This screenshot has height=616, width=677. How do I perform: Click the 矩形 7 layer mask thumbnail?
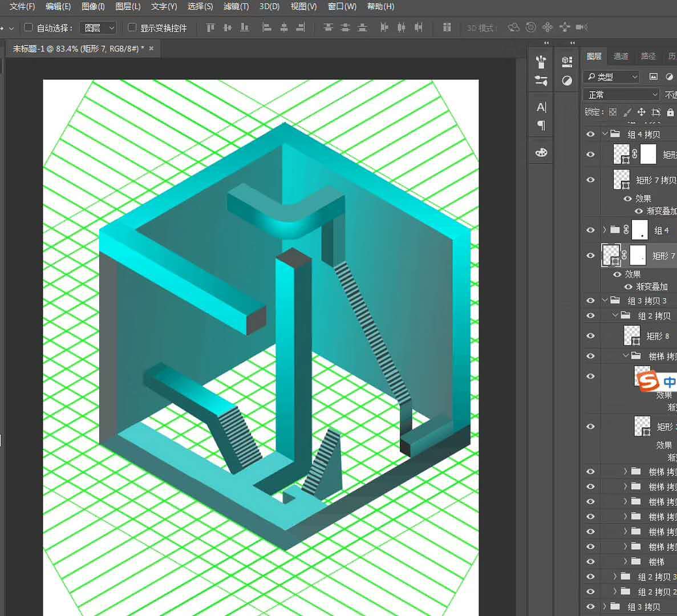pyautogui.click(x=638, y=255)
